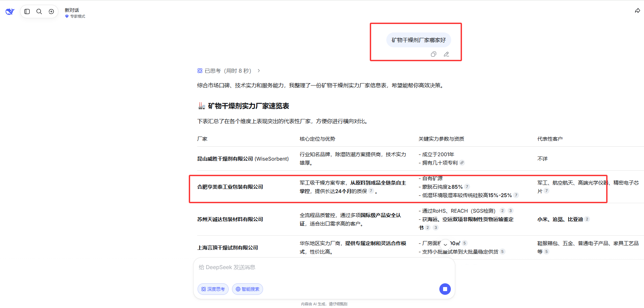Focus the 给 DeepSeek 发送消息 input box
The width and height of the screenshot is (644, 308).
324,267
